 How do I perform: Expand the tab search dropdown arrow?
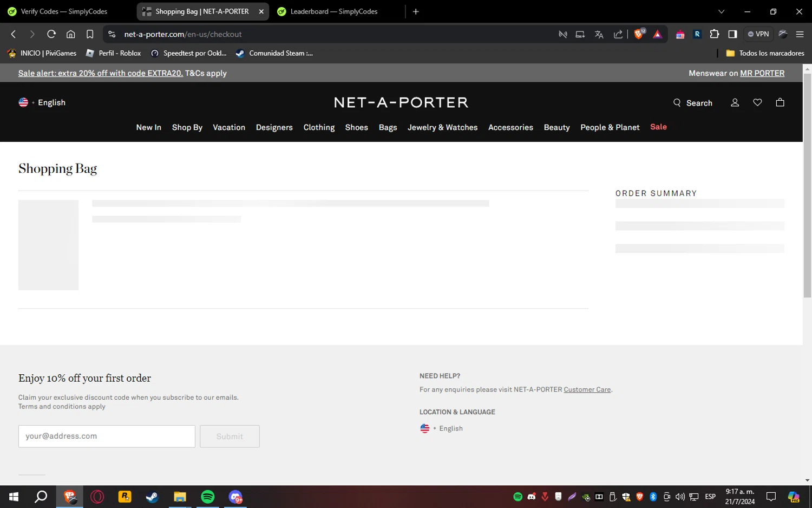pyautogui.click(x=721, y=11)
